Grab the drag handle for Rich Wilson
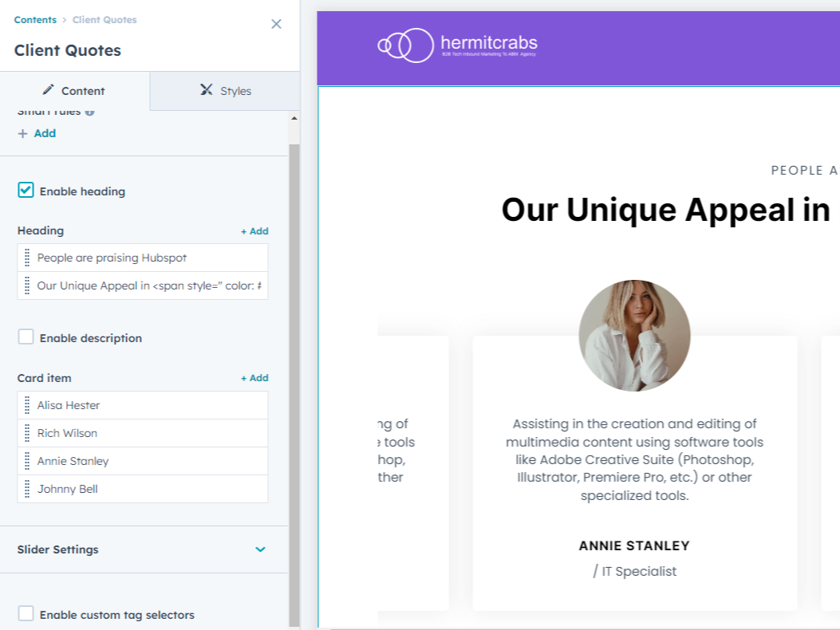 [27, 433]
